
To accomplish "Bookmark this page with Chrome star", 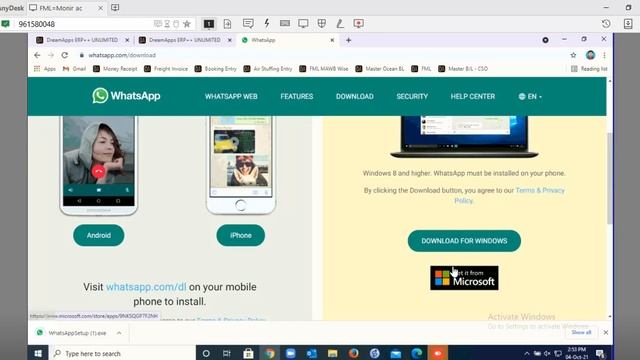I will pyautogui.click(x=573, y=55).
